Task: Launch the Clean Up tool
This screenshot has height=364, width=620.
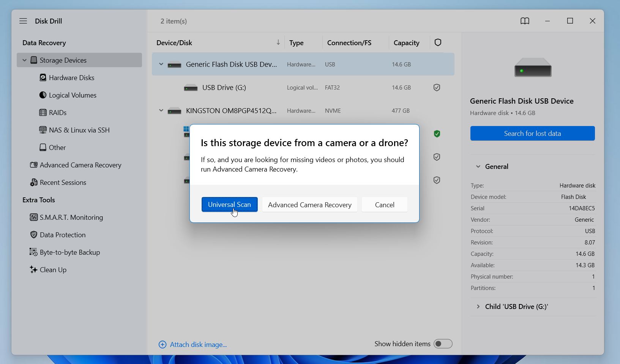Action: (x=33, y=269)
